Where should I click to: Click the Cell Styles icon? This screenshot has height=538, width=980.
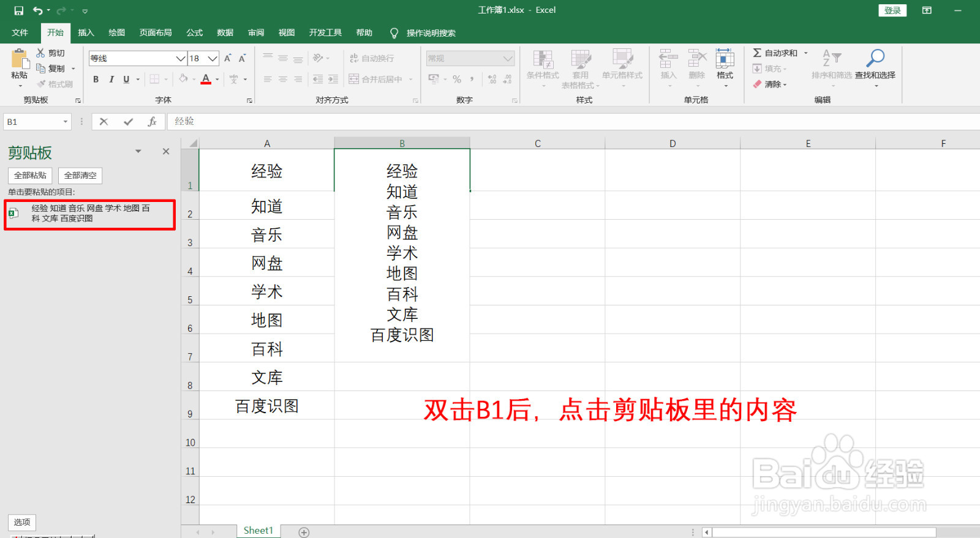[x=622, y=60]
